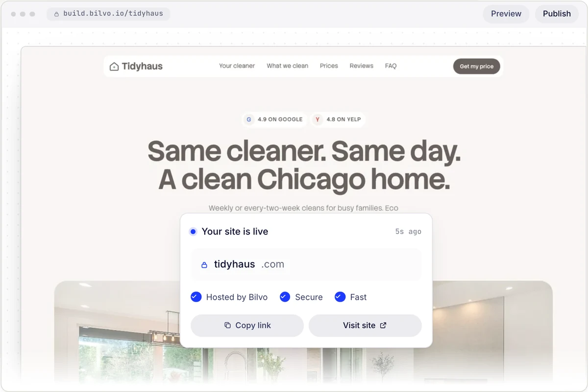Image resolution: width=588 pixels, height=392 pixels.
Task: Click the Tidyhaus house logo icon
Action: click(x=114, y=66)
